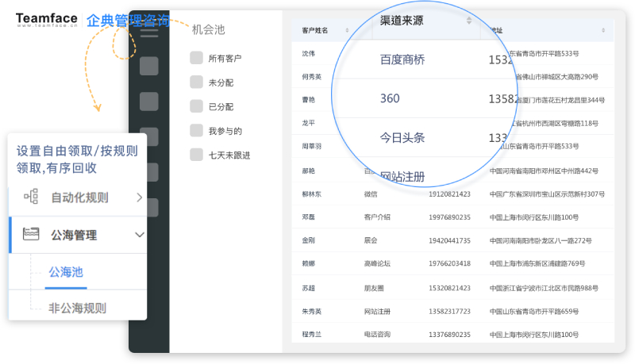
Task: Click first square icon below hamburger menu
Action: click(149, 67)
